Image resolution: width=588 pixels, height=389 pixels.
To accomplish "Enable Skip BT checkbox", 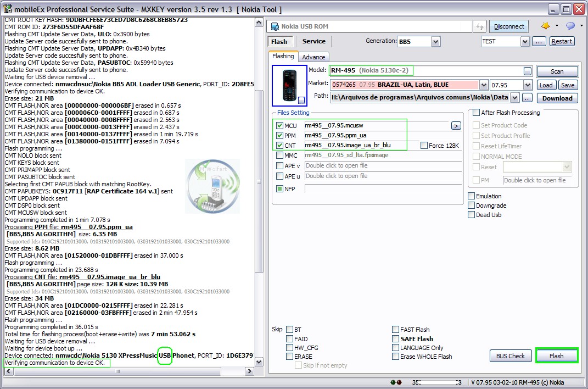I will pos(289,329).
